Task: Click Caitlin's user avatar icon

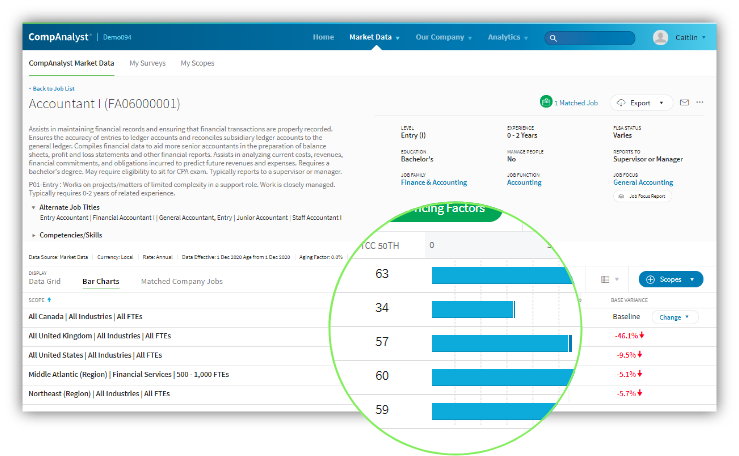Action: click(x=660, y=37)
